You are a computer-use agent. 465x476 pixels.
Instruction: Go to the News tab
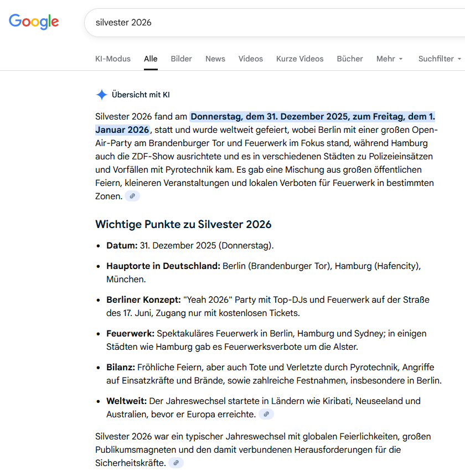[215, 59]
